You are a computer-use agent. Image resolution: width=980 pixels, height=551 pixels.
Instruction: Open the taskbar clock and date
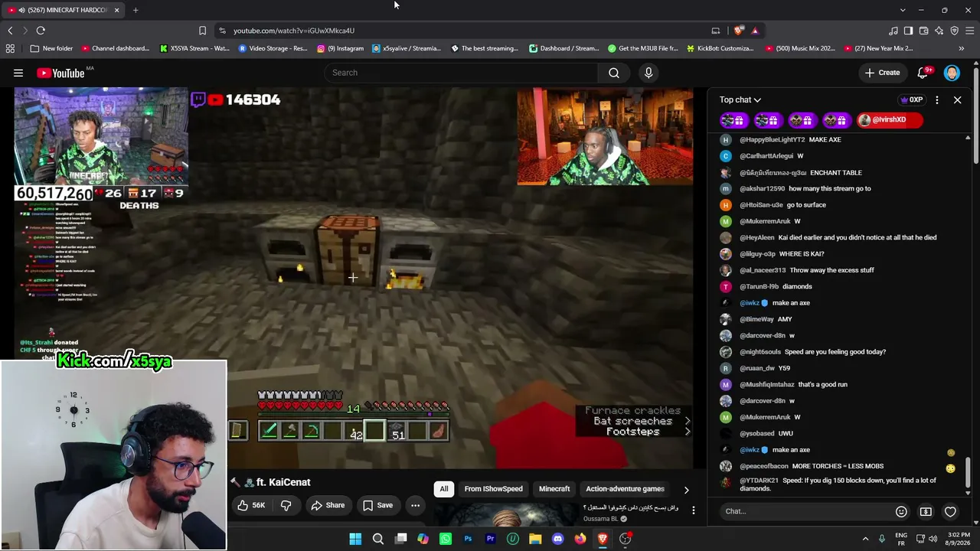[x=957, y=539]
